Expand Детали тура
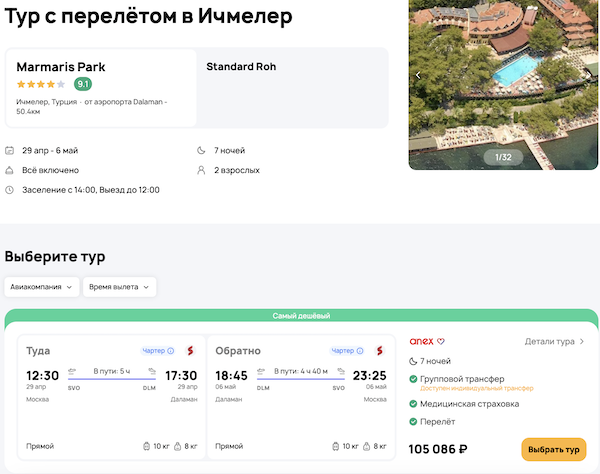 (554, 341)
